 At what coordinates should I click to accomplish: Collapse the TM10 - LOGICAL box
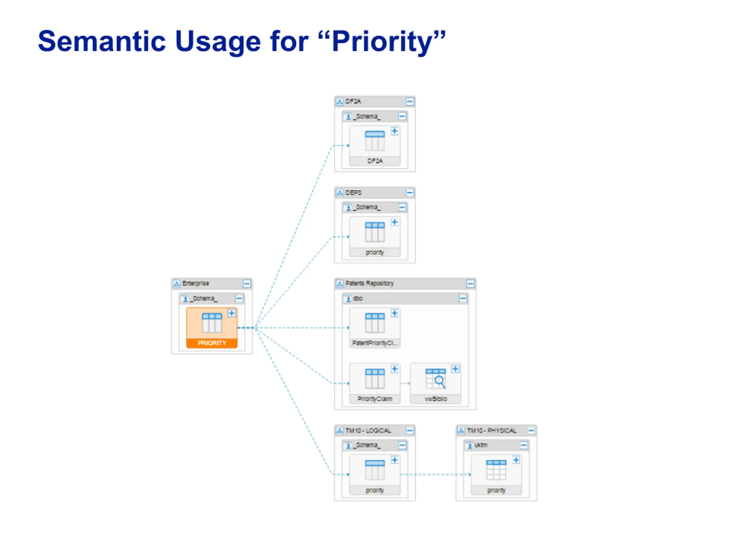(x=410, y=431)
